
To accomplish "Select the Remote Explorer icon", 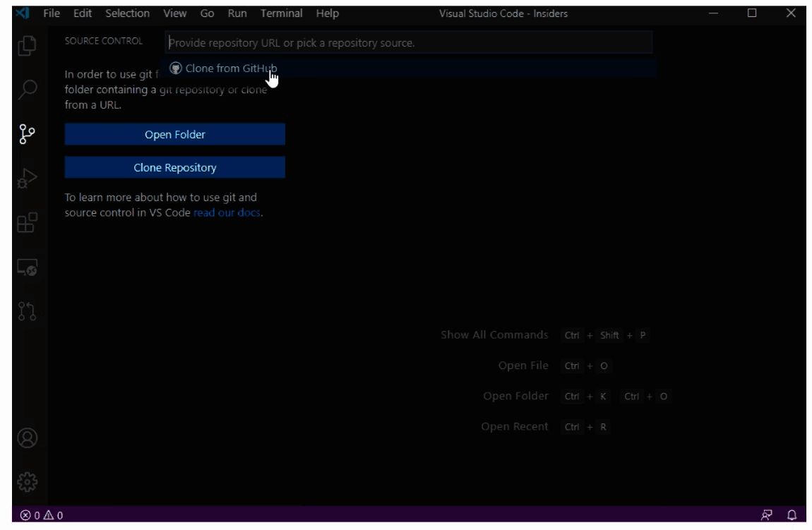I will [x=26, y=266].
